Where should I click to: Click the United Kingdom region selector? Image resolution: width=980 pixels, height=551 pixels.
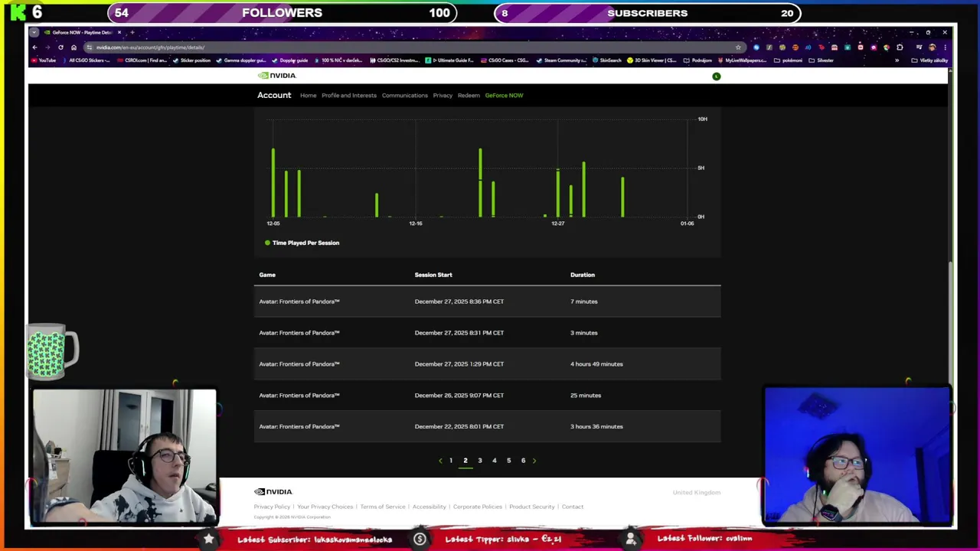click(x=697, y=493)
